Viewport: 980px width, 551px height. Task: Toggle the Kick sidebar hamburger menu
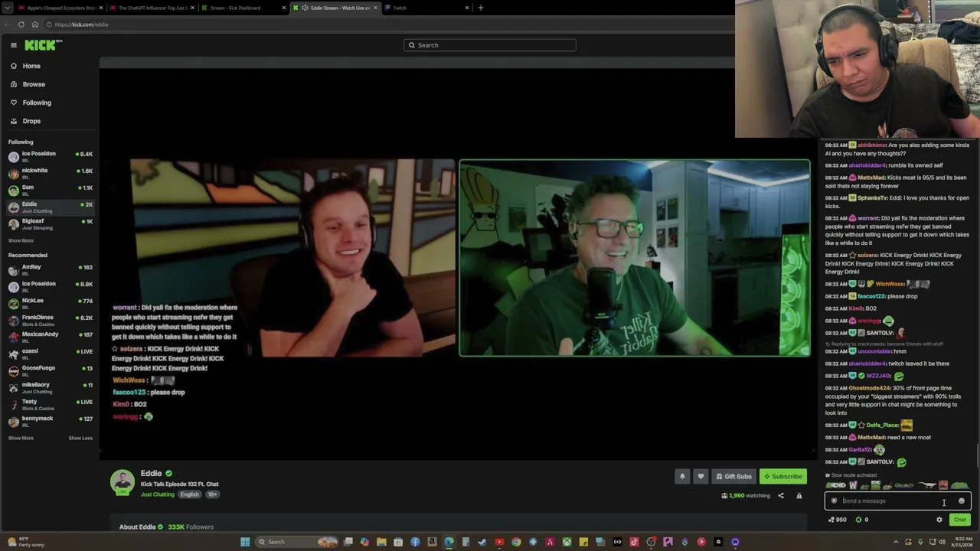point(14,45)
